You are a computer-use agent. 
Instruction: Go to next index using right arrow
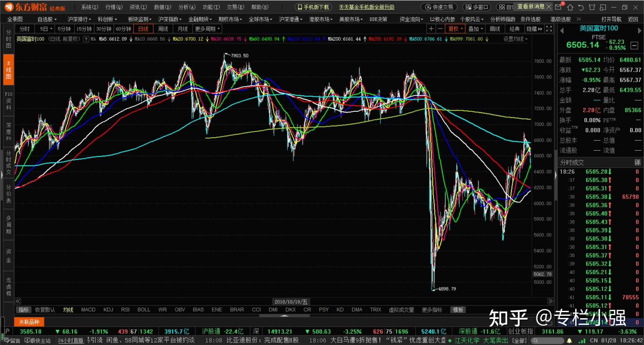click(x=639, y=31)
